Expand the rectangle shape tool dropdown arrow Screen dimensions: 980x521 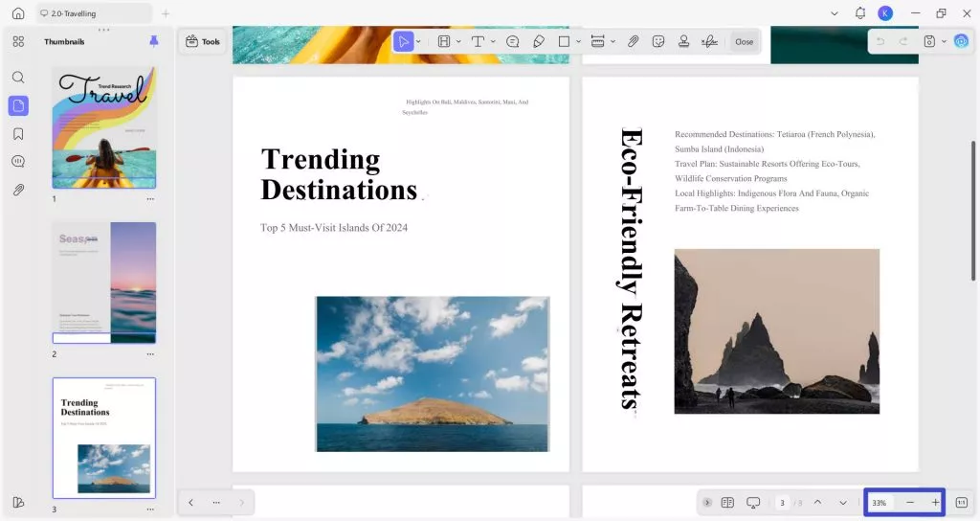tap(579, 42)
